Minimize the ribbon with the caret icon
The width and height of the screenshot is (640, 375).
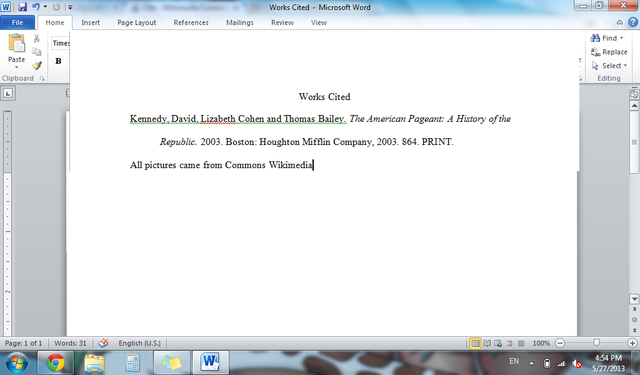620,23
